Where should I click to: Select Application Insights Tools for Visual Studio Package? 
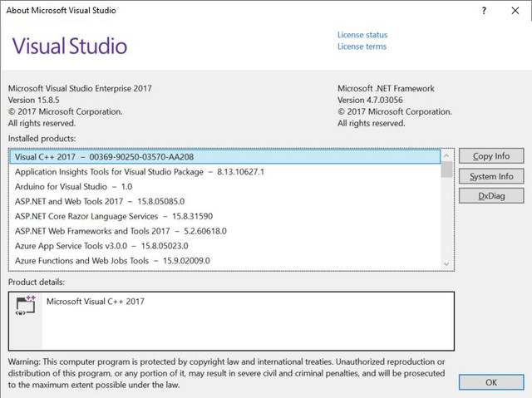click(225, 172)
